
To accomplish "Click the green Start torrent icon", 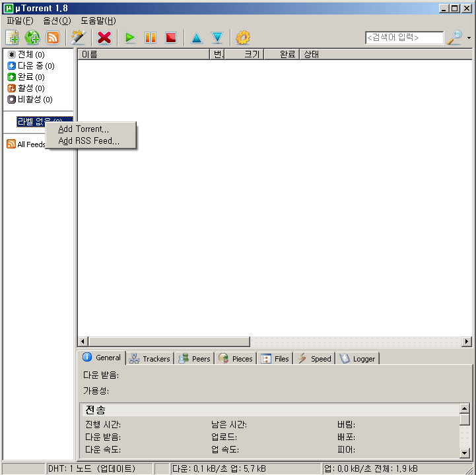I will pyautogui.click(x=130, y=38).
